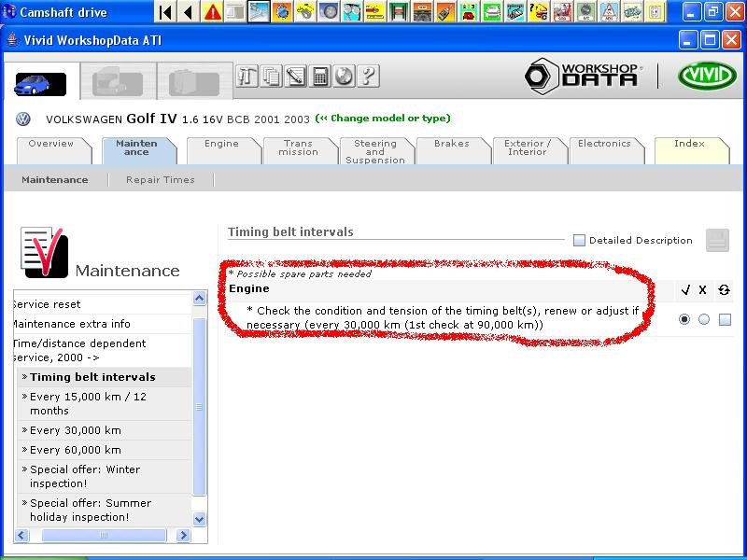Click the Change model or type link
The height and width of the screenshot is (560, 747).
coord(383,119)
